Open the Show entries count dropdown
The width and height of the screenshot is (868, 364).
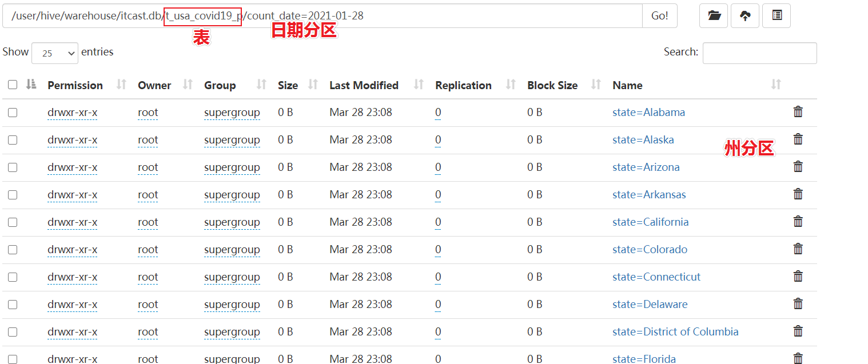55,53
